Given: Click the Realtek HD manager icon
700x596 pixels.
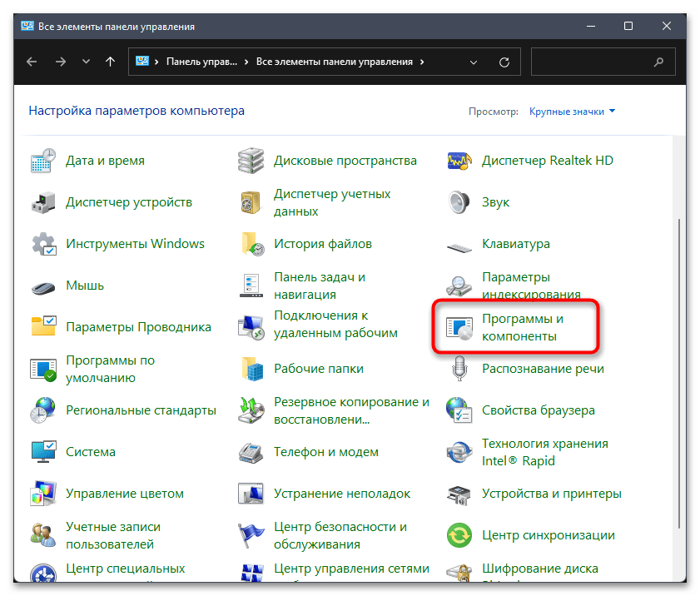Looking at the screenshot, I should pyautogui.click(x=459, y=161).
